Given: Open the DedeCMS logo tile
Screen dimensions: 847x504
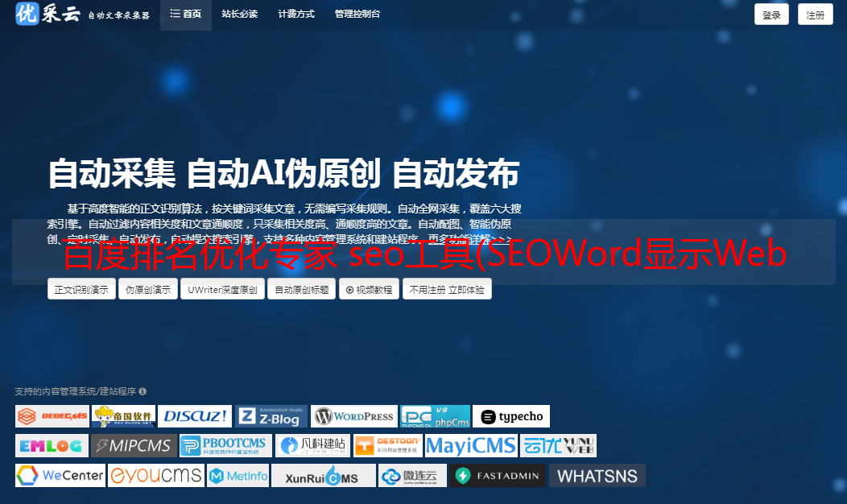Looking at the screenshot, I should (x=52, y=416).
